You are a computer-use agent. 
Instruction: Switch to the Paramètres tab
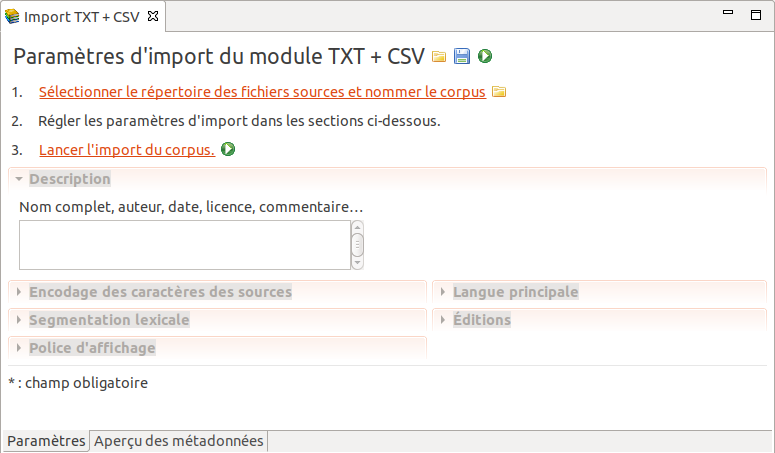[x=46, y=441]
